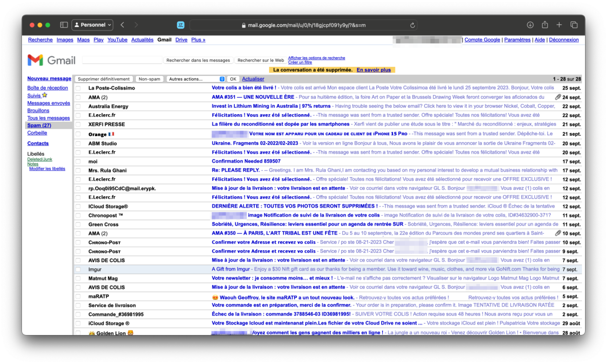Screen dimensions: 607x364
Task: Tick the ABM Studio message checkbox
Action: coord(78,144)
